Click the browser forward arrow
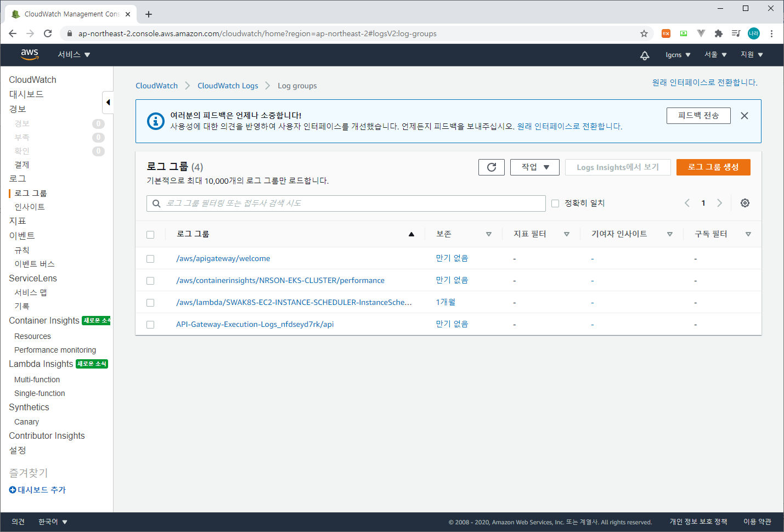Image resolution: width=784 pixels, height=532 pixels. click(30, 33)
